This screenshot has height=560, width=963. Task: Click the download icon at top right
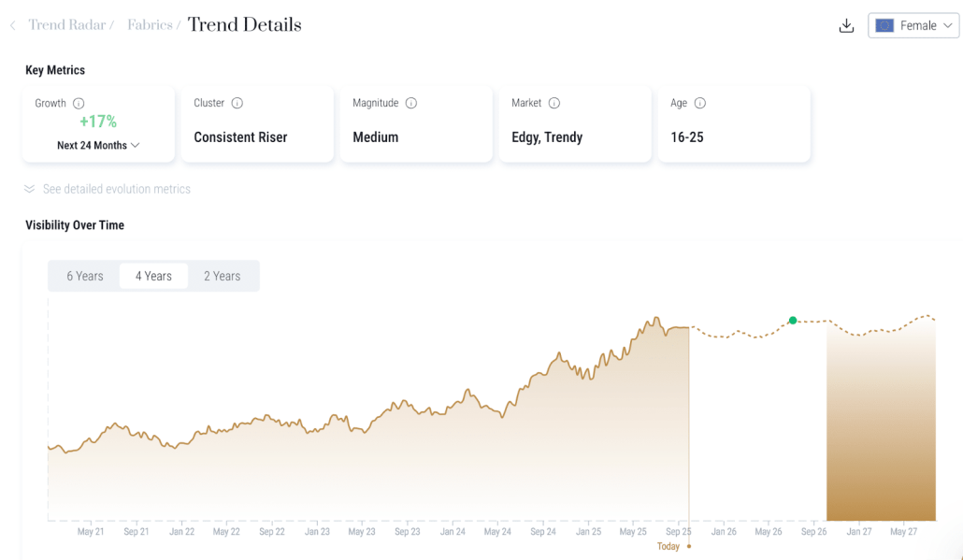846,26
